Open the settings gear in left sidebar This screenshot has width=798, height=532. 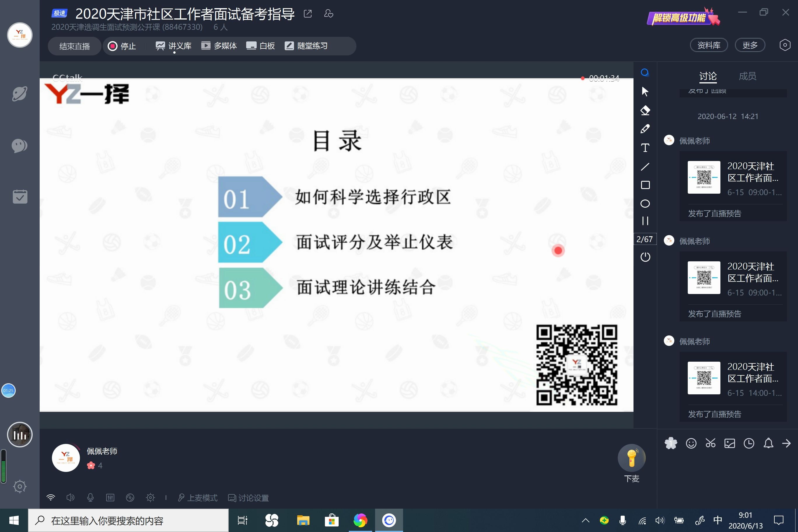[20, 487]
